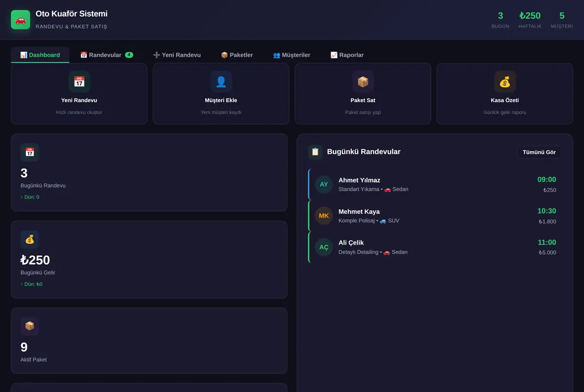Click the calendar icon on Yeni Randevu card
Image resolution: width=584 pixels, height=392 pixels.
(x=79, y=82)
